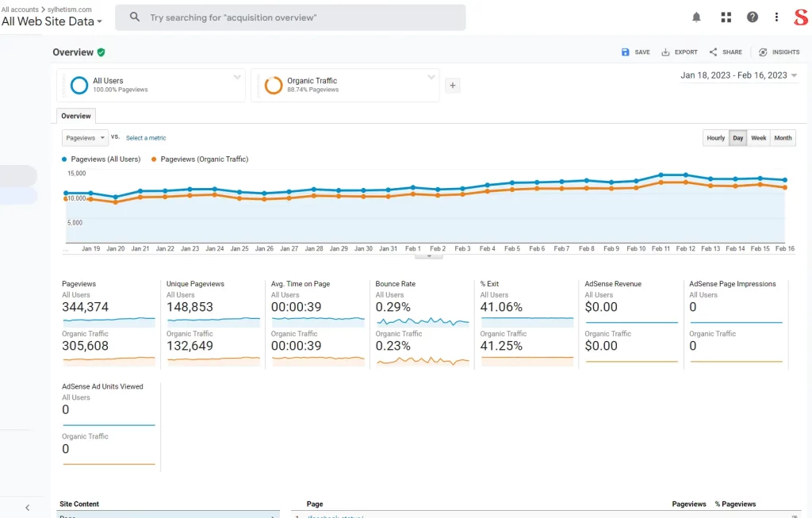
Task: Switch the chart to Month
Action: [783, 138]
